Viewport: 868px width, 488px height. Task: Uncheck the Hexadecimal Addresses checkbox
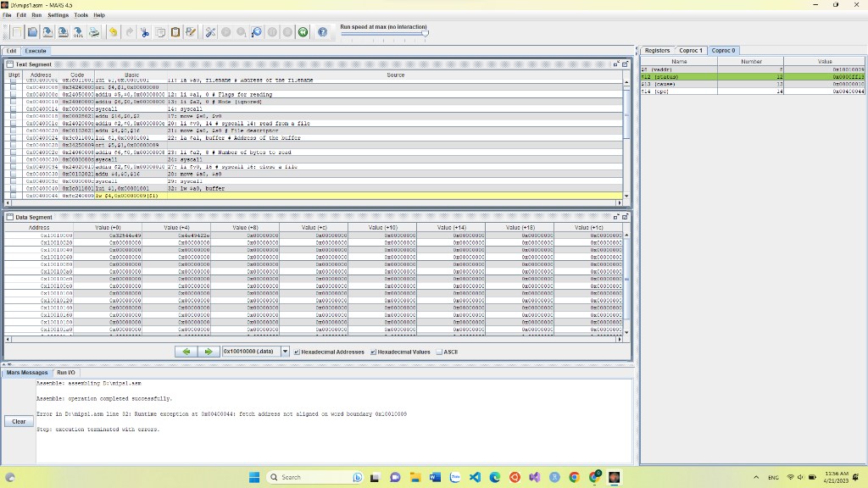[x=298, y=352]
